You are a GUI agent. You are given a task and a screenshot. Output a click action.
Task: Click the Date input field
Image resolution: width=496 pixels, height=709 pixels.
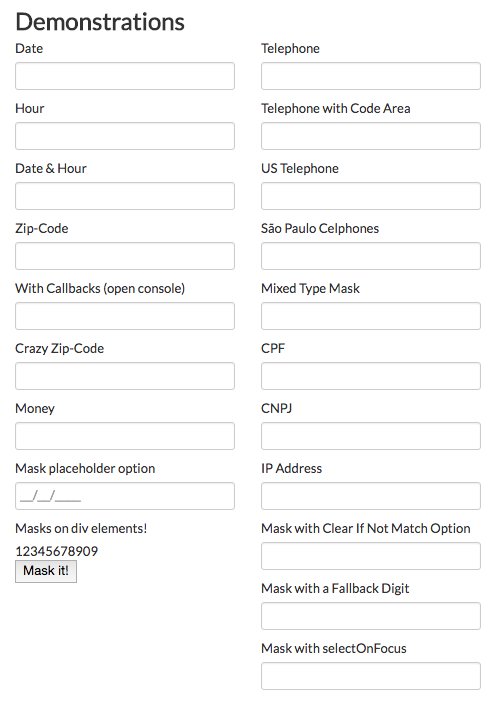point(125,76)
